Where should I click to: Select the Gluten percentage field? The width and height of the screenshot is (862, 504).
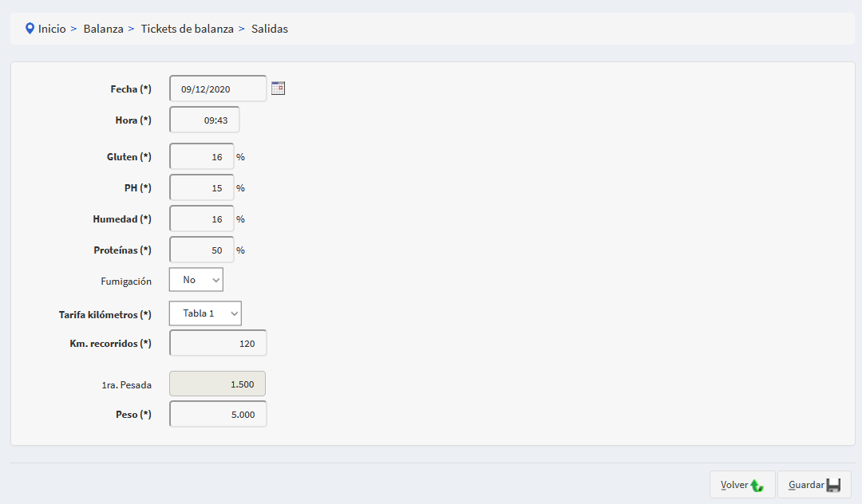point(201,157)
